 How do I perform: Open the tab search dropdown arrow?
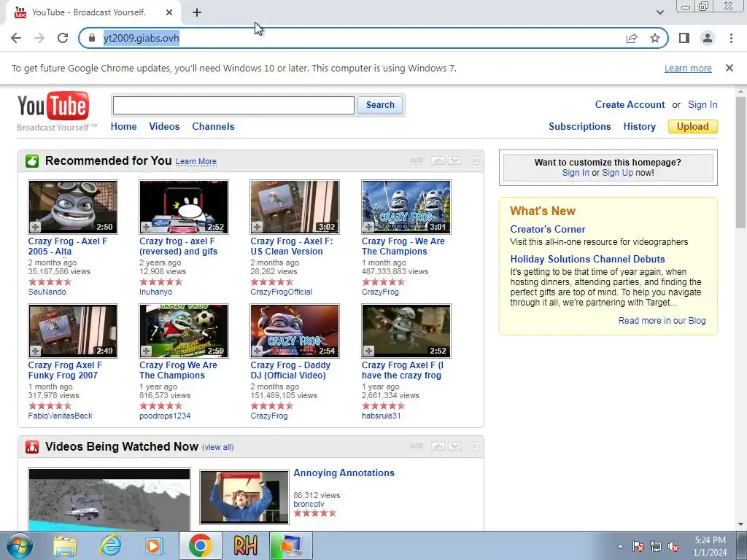pos(659,12)
